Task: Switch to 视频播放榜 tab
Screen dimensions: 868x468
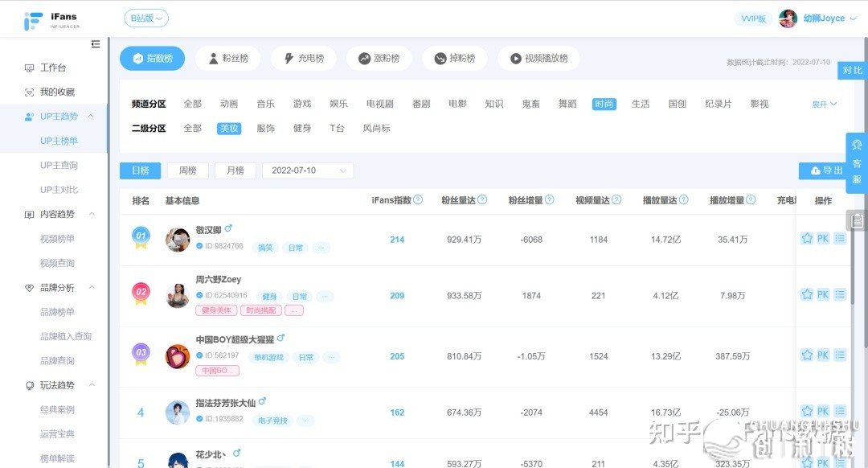Action: pos(538,59)
